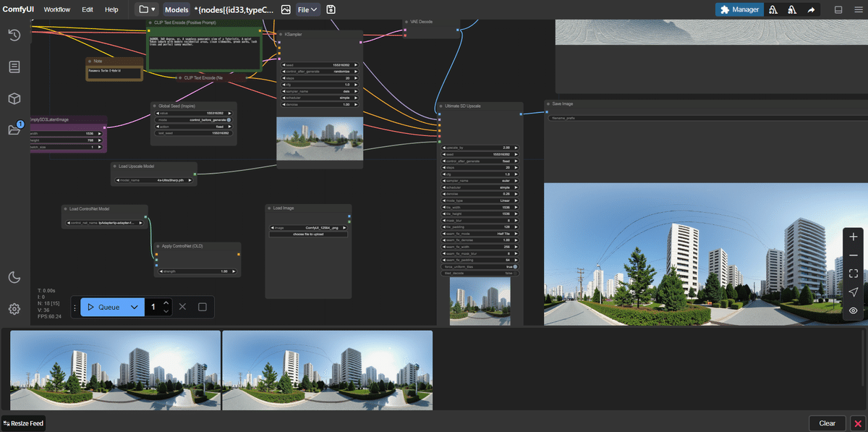This screenshot has width=868, height=432.
Task: Cancel the current queue item
Action: click(x=182, y=307)
